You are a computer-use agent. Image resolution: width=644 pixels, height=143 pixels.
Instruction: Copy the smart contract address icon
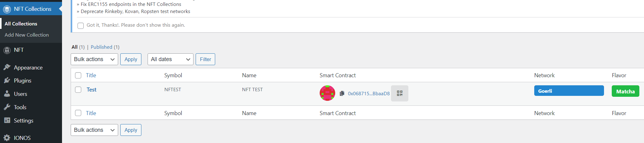coord(342,93)
